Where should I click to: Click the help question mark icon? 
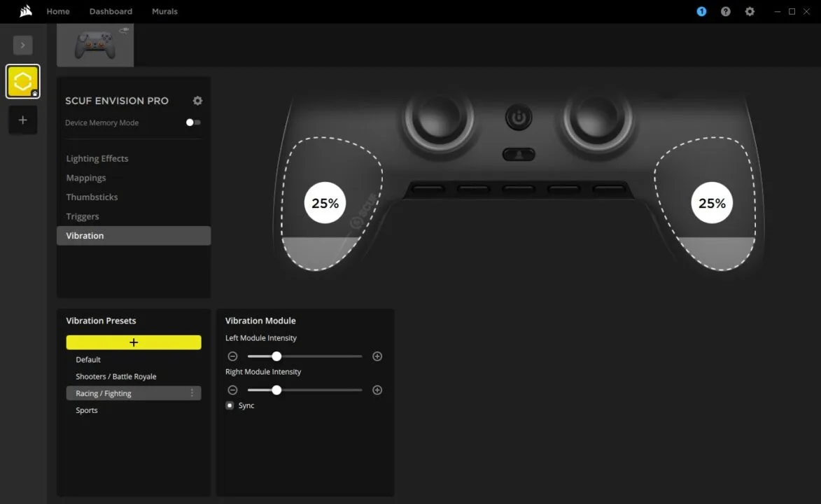pos(725,11)
